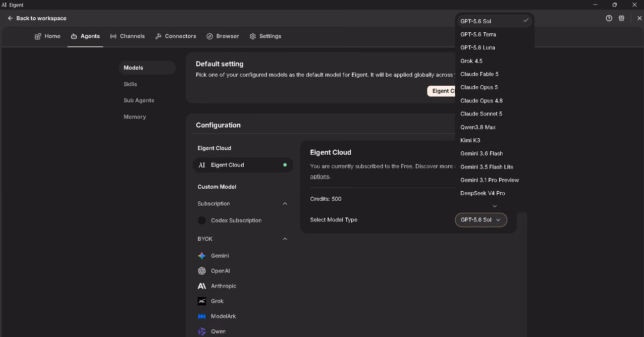
Task: Select Claude Opus 4.8 model option
Action: pos(494,101)
